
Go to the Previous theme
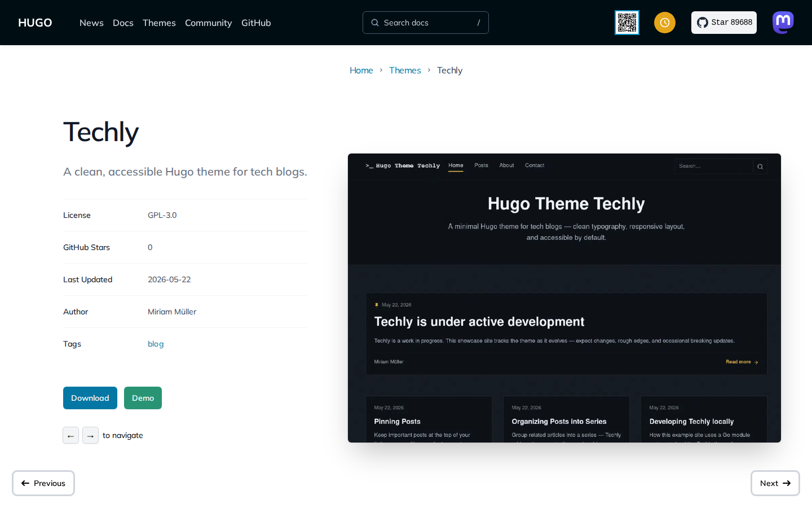[43, 483]
